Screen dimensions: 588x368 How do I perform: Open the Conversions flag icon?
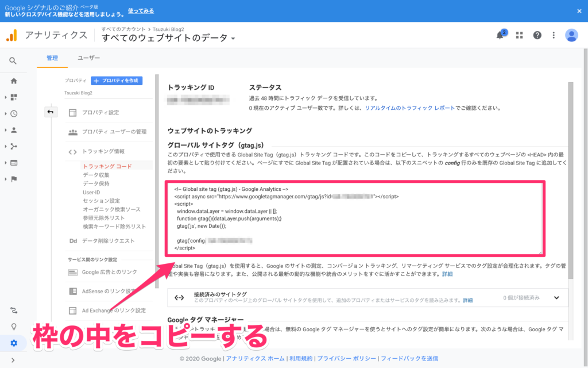14,179
